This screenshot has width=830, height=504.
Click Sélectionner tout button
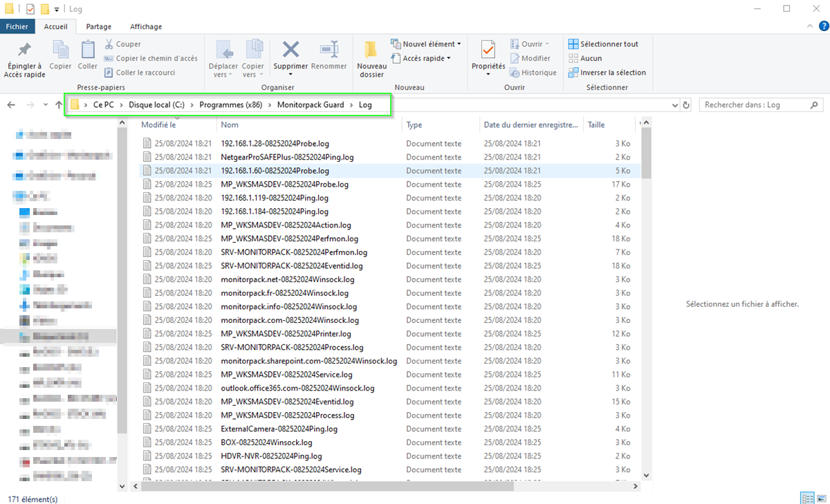[x=603, y=44]
